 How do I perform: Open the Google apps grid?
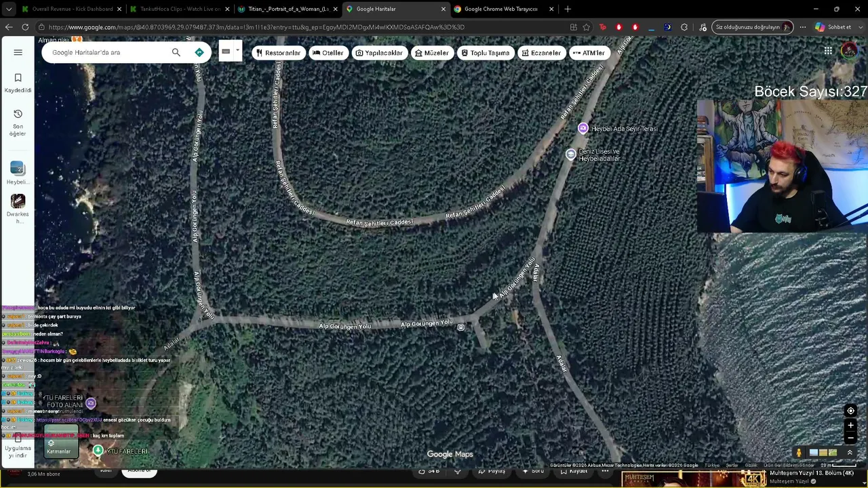[x=828, y=51]
